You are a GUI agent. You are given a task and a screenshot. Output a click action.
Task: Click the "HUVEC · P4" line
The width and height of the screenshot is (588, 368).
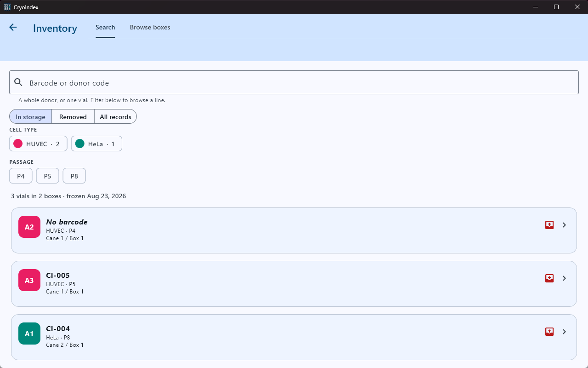coord(61,231)
